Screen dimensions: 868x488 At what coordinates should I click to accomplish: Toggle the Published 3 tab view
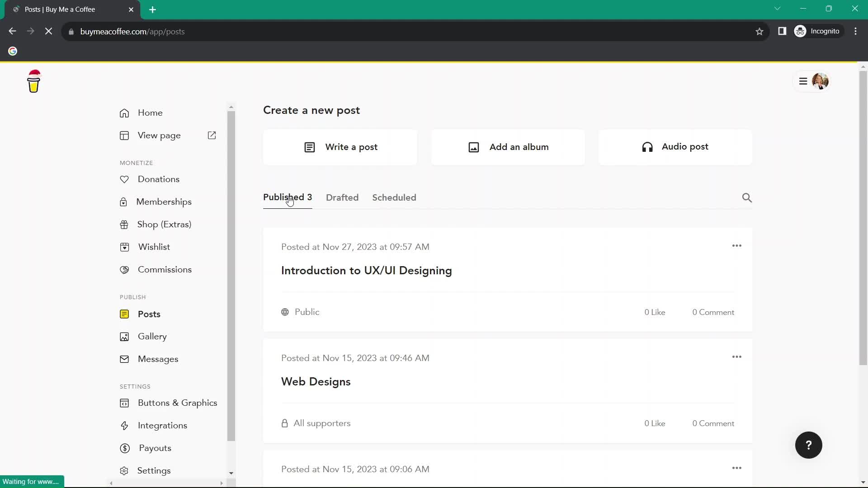[x=288, y=197]
